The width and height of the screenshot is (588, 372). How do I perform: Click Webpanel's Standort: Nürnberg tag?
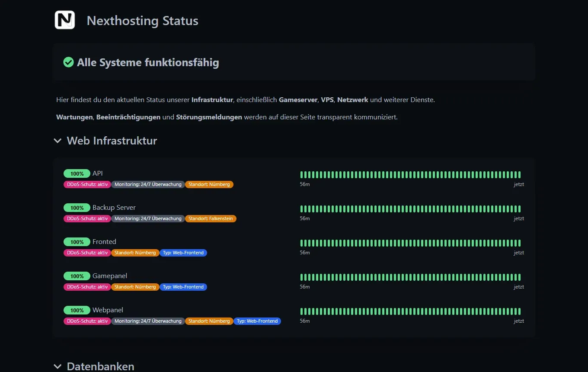209,321
